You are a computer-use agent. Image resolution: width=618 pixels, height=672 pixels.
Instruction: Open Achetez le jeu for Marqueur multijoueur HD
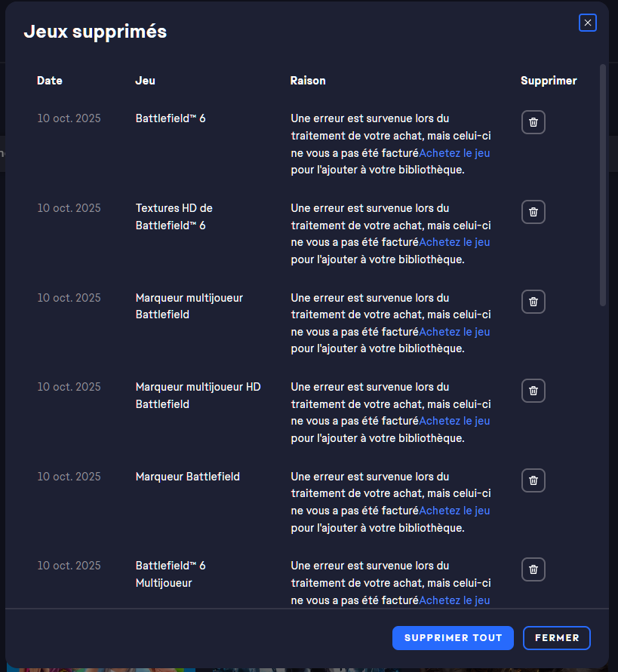(x=454, y=421)
